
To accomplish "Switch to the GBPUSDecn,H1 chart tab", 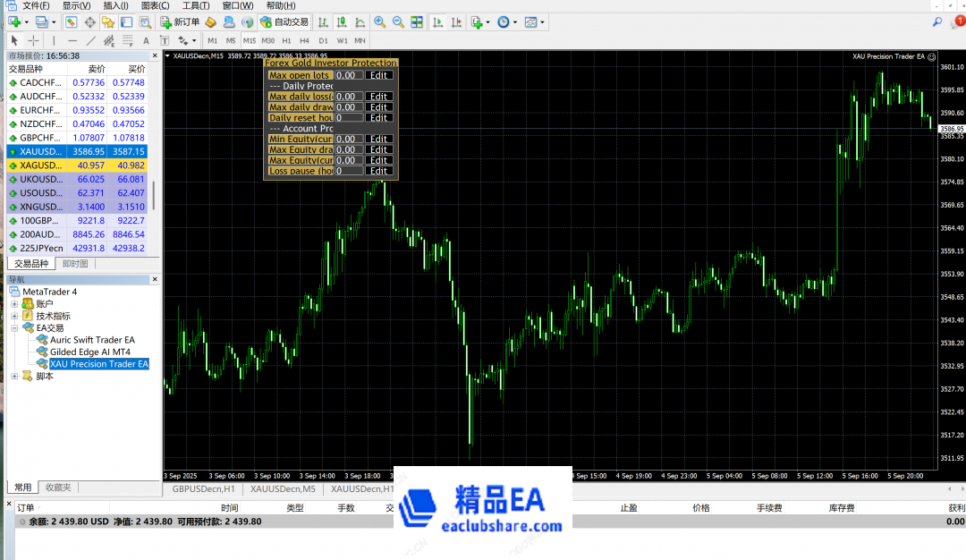I will 203,488.
